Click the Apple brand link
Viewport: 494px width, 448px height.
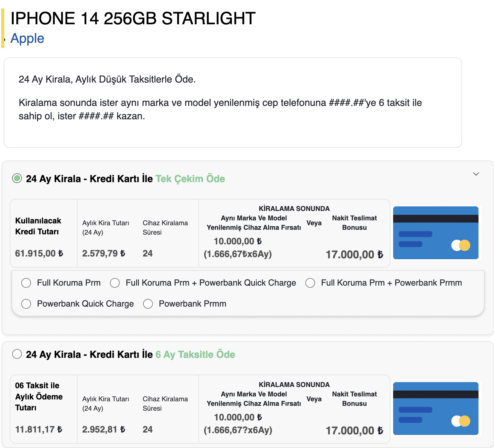[27, 39]
